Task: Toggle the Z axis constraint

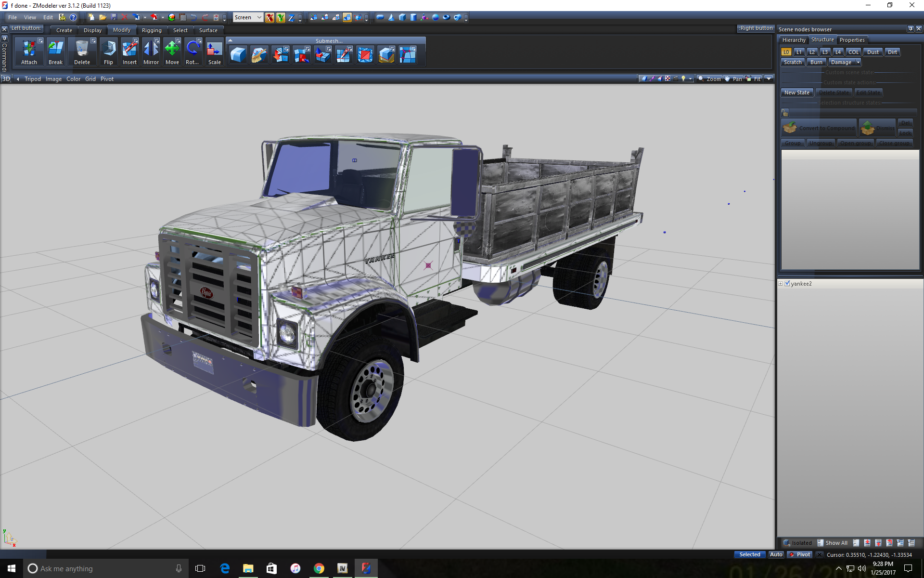Action: coord(292,17)
